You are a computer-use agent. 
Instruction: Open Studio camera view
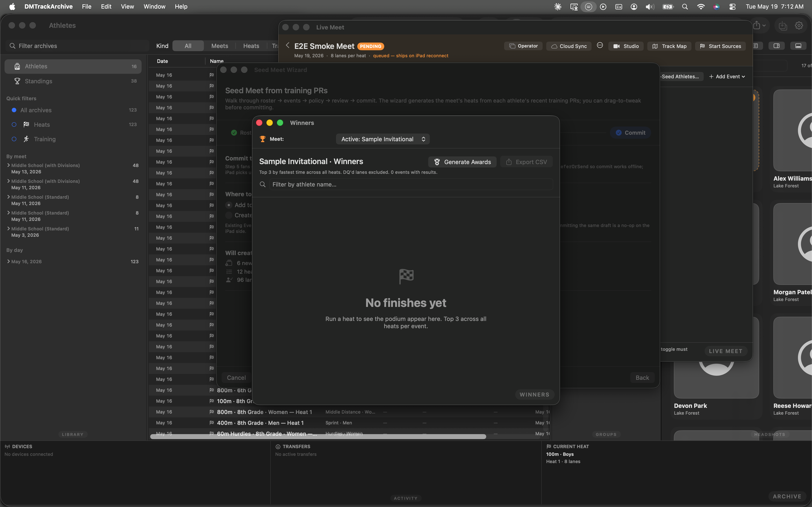626,46
